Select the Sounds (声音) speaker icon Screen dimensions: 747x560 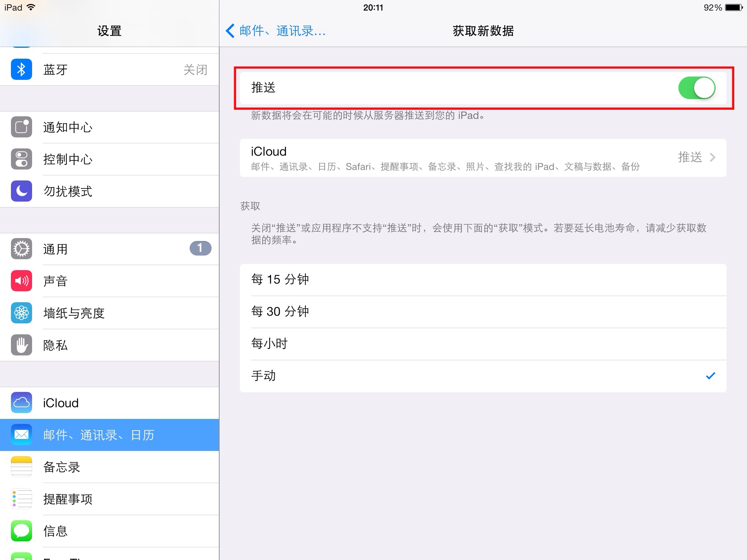21,281
